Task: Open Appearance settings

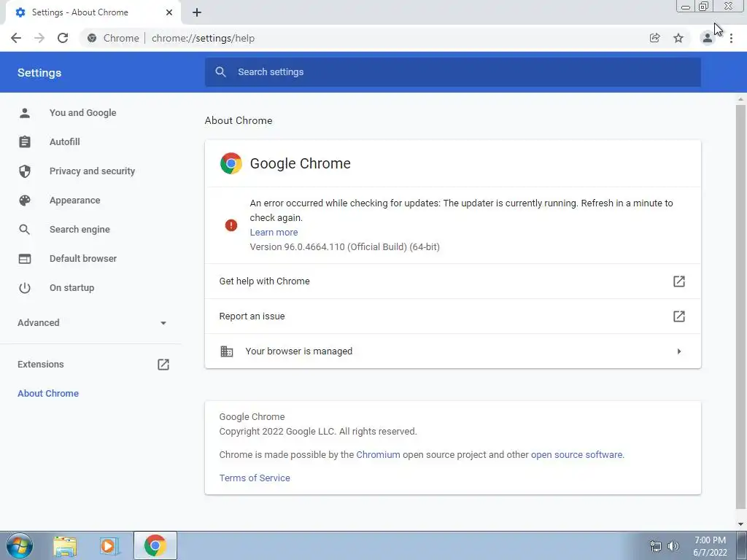Action: point(75,201)
